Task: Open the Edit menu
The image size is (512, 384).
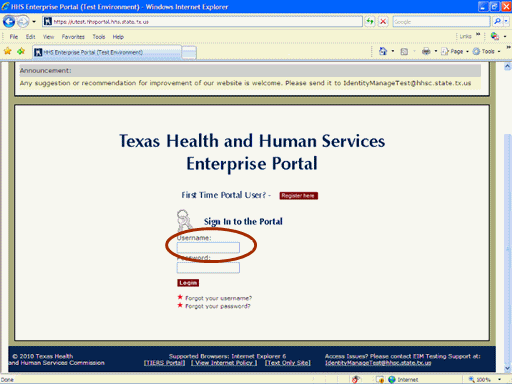Action: pyautogui.click(x=30, y=37)
